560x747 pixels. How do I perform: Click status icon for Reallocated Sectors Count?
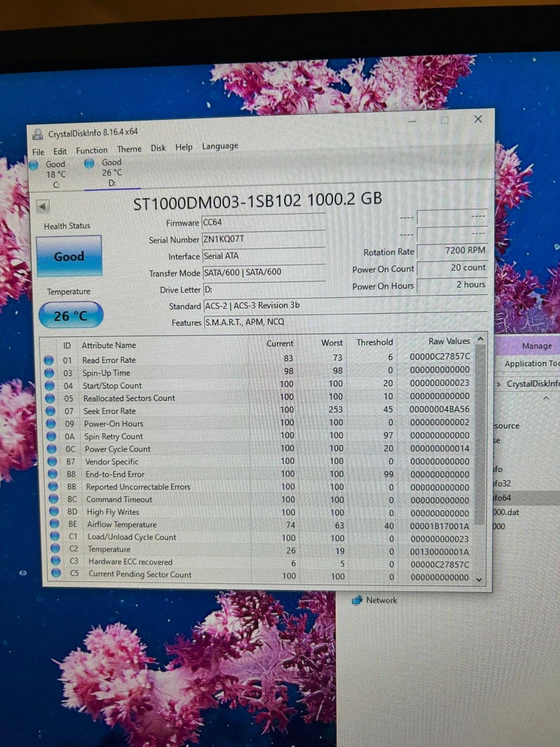(x=50, y=398)
